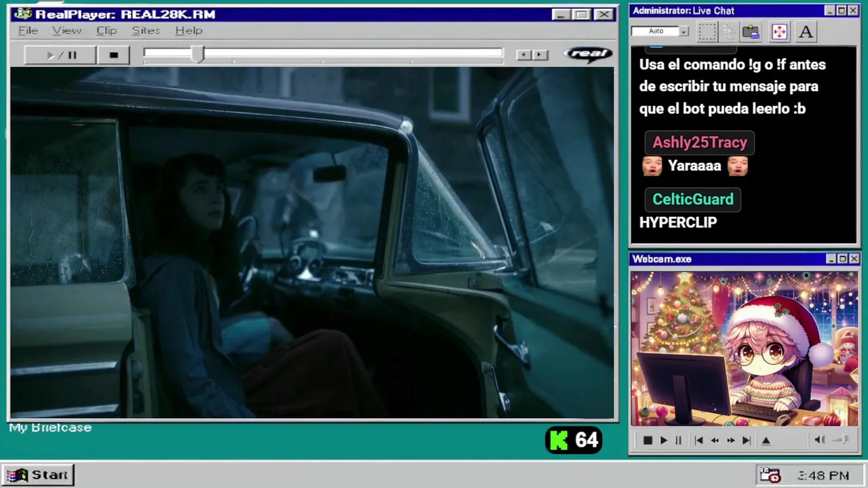Click the Webcam.exe stop button

(648, 441)
